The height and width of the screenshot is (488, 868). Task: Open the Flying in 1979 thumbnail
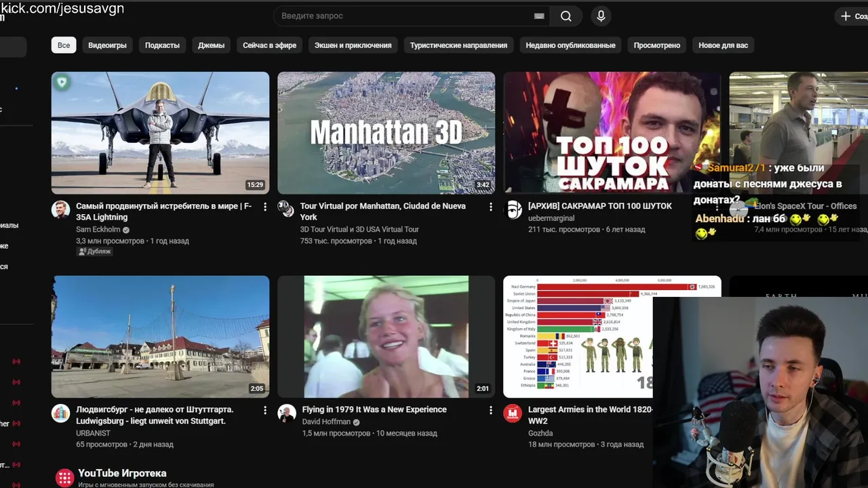pos(386,336)
